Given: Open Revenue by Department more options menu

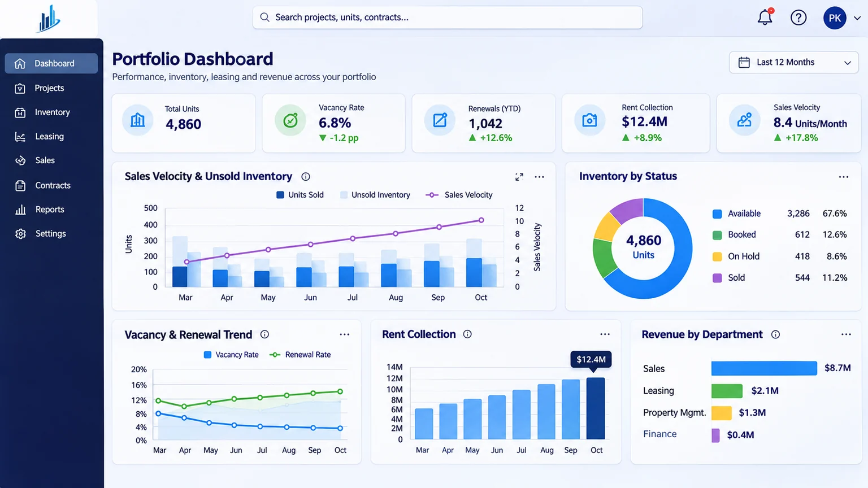Looking at the screenshot, I should (x=846, y=334).
